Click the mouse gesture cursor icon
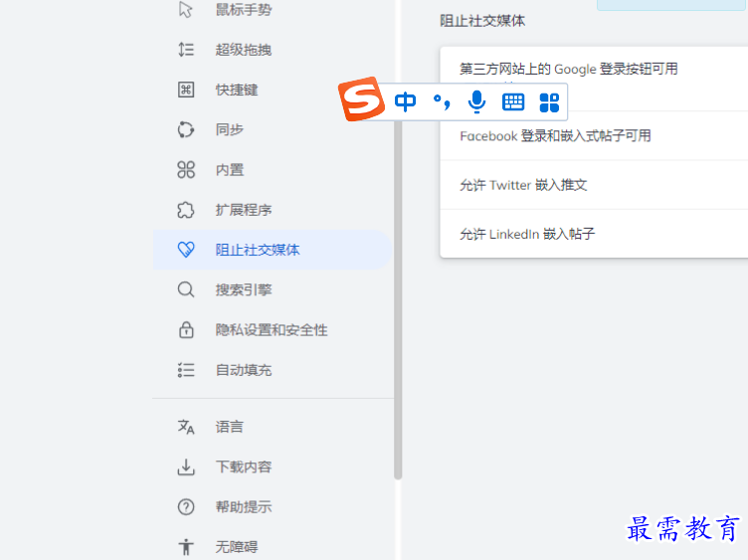The height and width of the screenshot is (560, 748). [x=186, y=10]
